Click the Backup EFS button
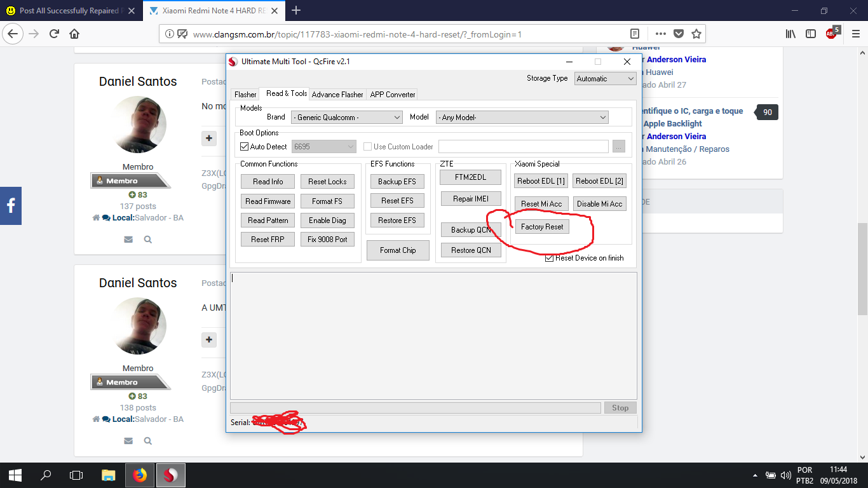868x488 pixels. pos(397,182)
